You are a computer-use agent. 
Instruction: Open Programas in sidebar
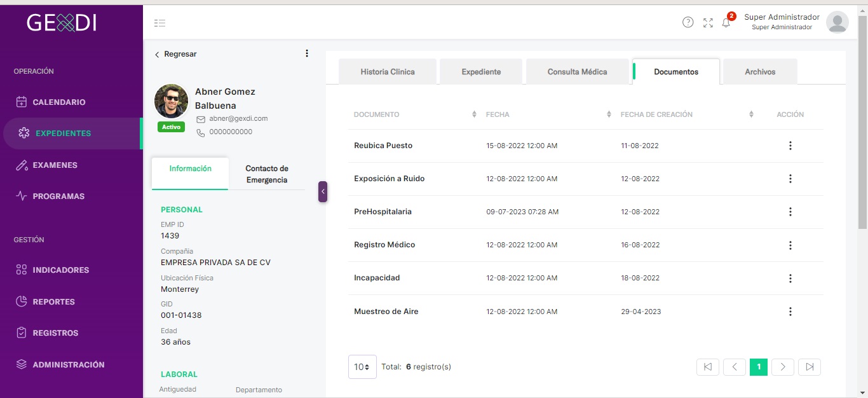(58, 196)
